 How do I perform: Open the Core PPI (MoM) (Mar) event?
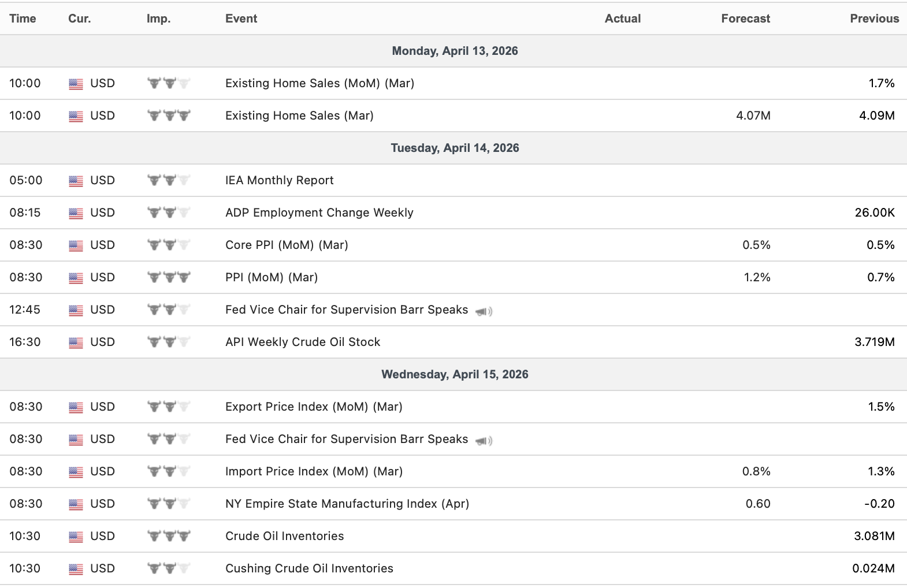tap(287, 245)
